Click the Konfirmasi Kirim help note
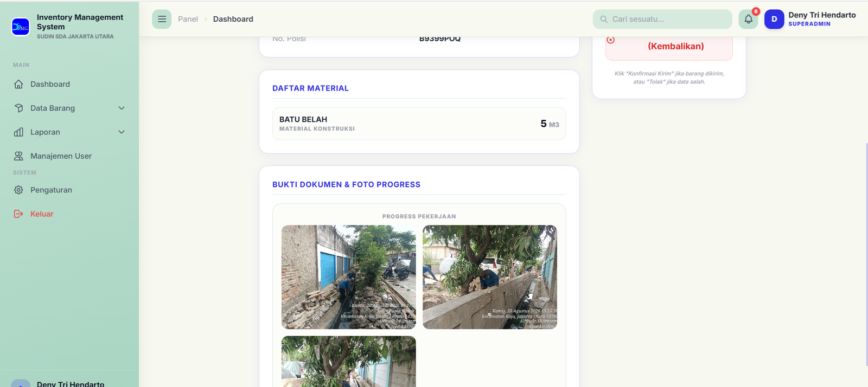The image size is (868, 387). pos(669,78)
